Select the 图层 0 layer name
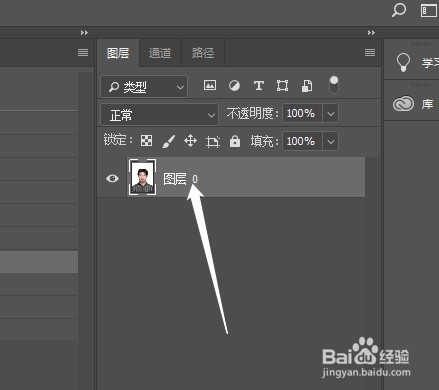Viewport: 439px width, 390px height. (180, 179)
